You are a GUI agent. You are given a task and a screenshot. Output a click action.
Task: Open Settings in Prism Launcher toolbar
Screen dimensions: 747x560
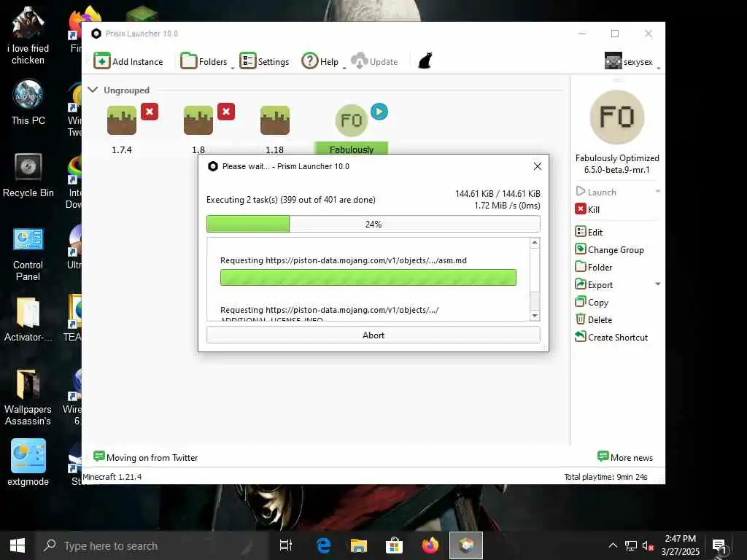pyautogui.click(x=264, y=61)
